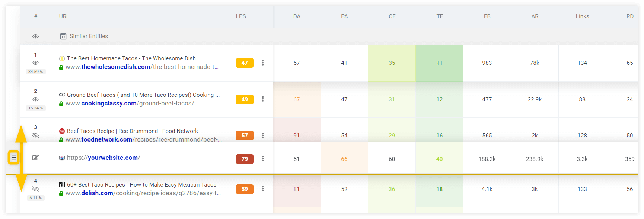Click the edit pencil icon for yourwebsite.com

pos(35,158)
